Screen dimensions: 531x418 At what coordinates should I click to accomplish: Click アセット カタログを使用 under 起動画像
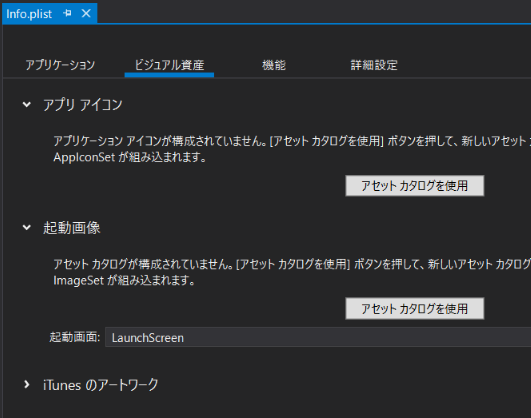click(415, 309)
